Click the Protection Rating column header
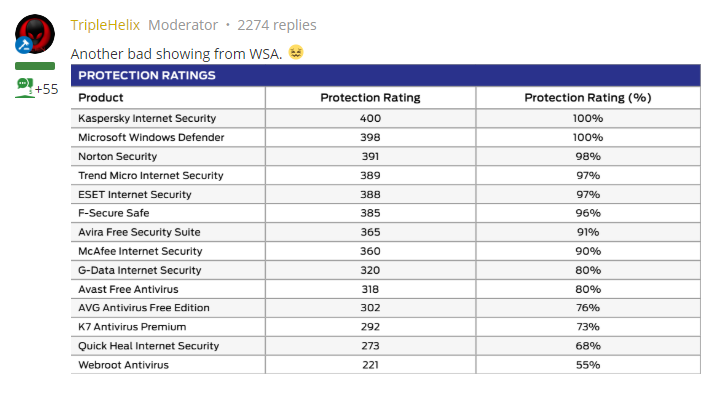This screenshot has height=402, width=724. point(370,98)
